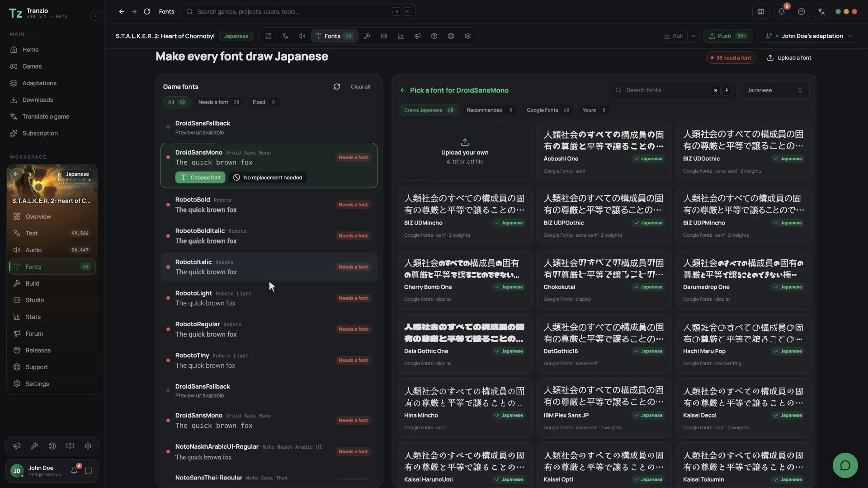Click the Search fonts input field
The height and width of the screenshot is (488, 868).
pos(673,90)
